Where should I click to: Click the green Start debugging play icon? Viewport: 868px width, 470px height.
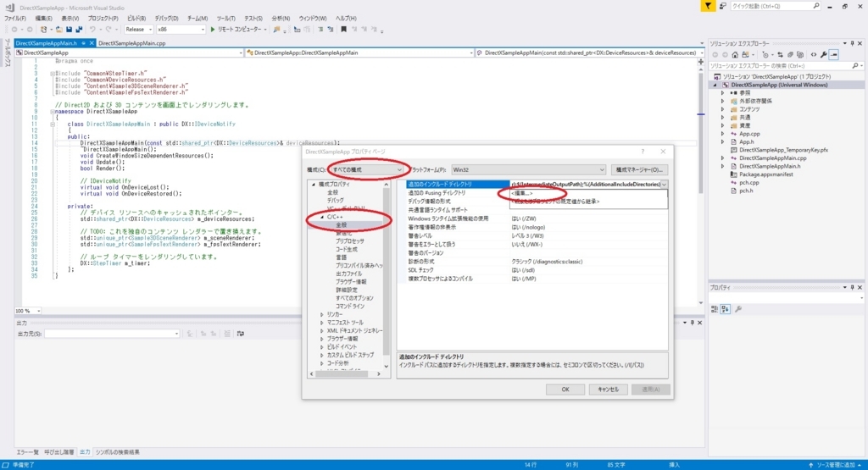point(213,30)
